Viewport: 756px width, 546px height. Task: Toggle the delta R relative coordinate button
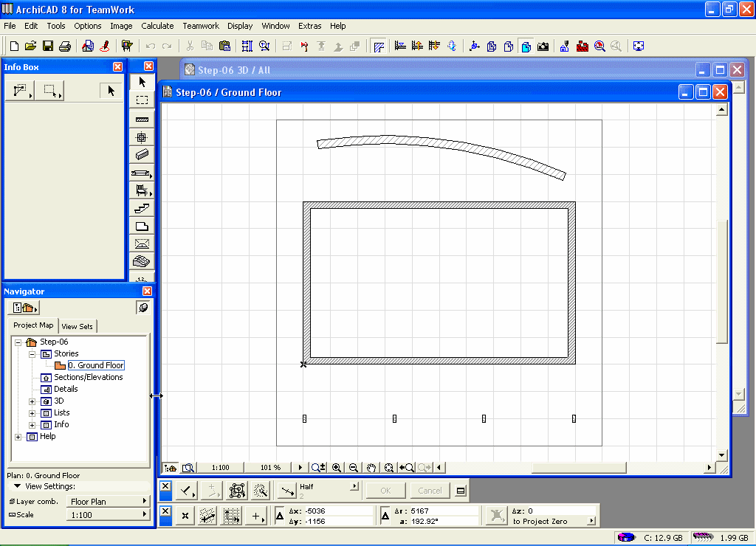[385, 515]
